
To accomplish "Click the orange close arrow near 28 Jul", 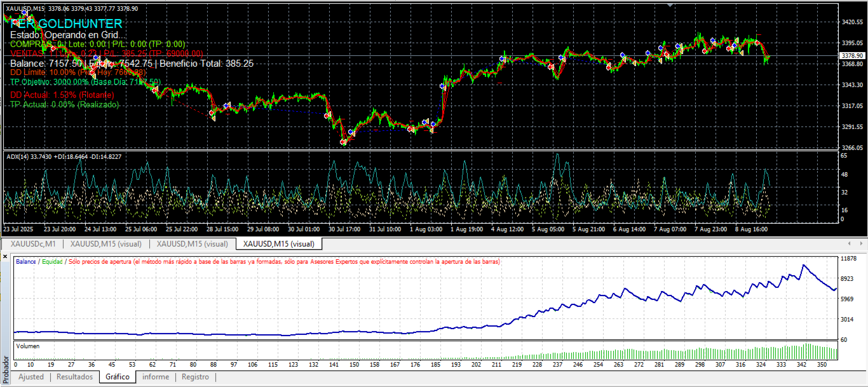I will [x=213, y=118].
